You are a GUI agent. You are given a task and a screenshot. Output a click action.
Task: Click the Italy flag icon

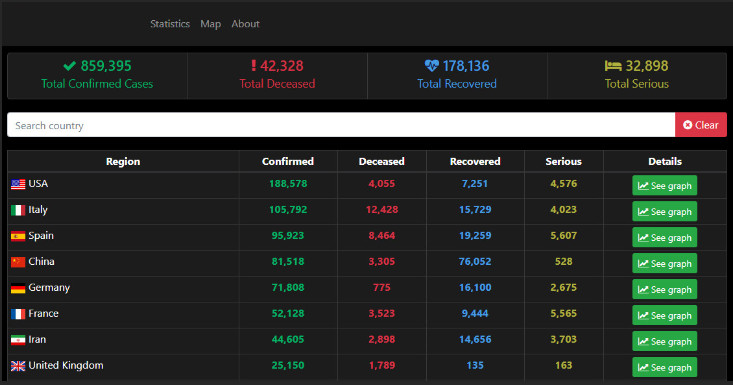tap(18, 210)
